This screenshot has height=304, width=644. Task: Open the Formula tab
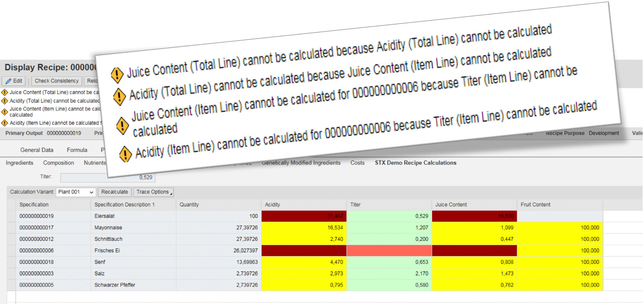pos(77,150)
